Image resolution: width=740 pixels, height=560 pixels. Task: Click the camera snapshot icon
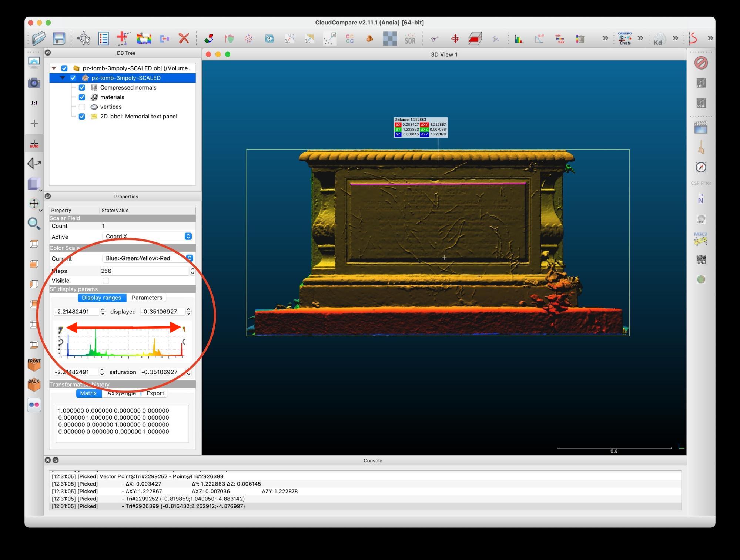point(34,83)
